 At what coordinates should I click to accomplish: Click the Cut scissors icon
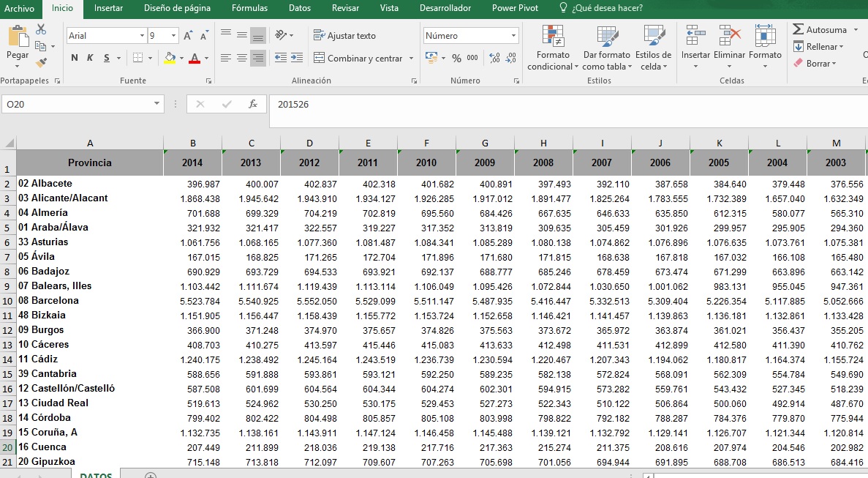click(41, 29)
